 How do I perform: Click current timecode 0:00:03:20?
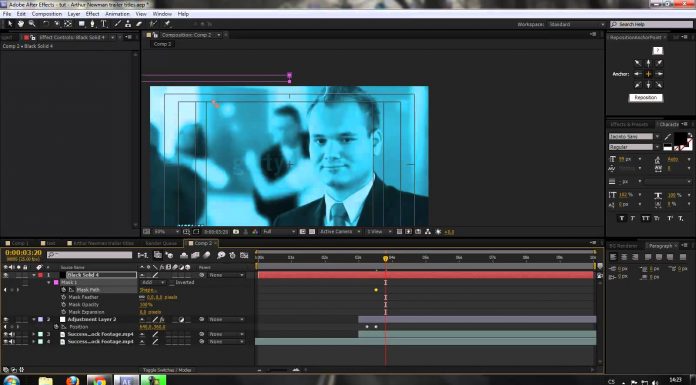point(23,252)
